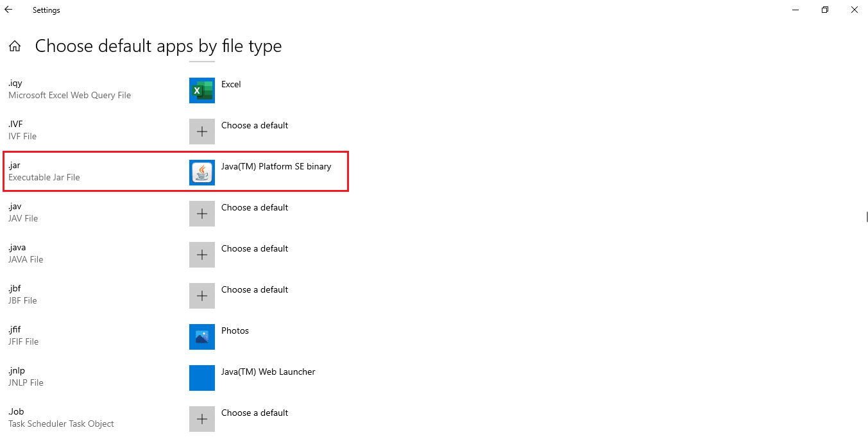Click 'Microsoft Excel Web Query File' text
The width and height of the screenshot is (868, 437).
tap(69, 95)
